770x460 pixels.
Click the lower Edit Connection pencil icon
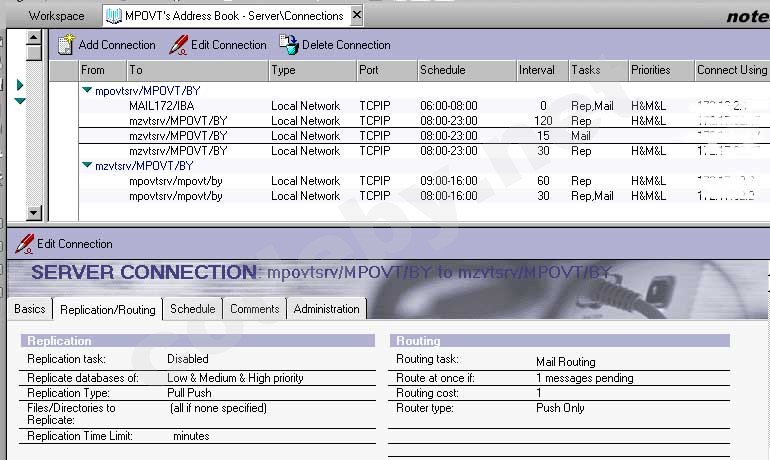[24, 244]
